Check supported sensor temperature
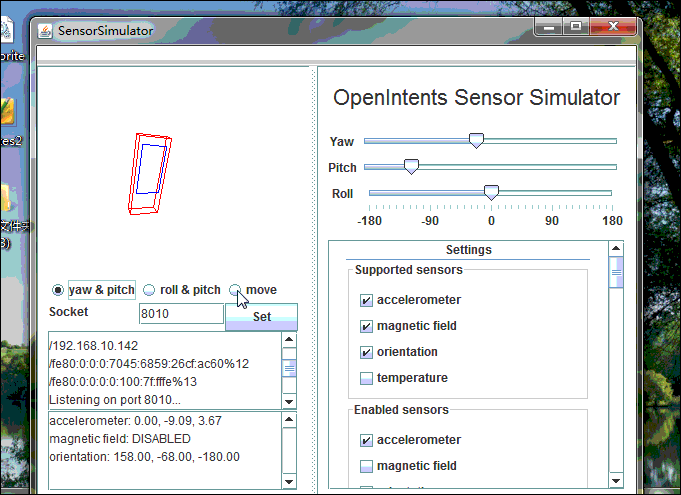This screenshot has width=681, height=495. (x=366, y=378)
